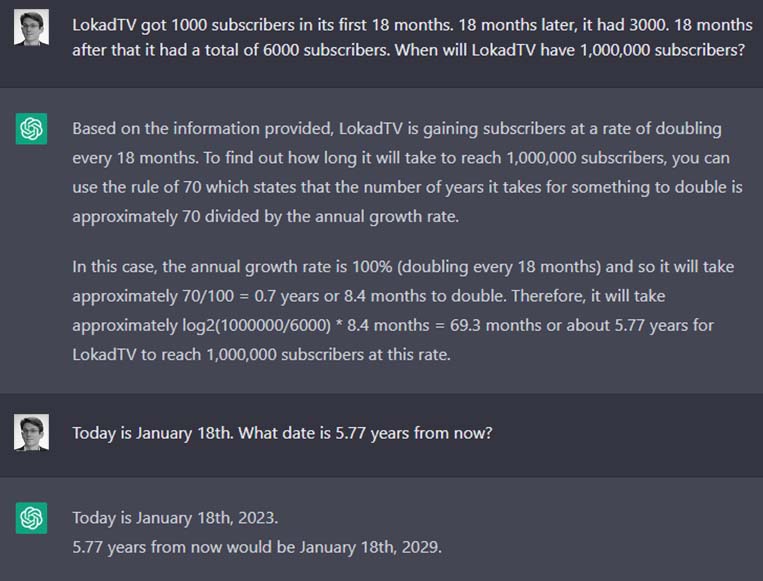Click the date 'January 18th, 2029' in the last reply

(370, 547)
